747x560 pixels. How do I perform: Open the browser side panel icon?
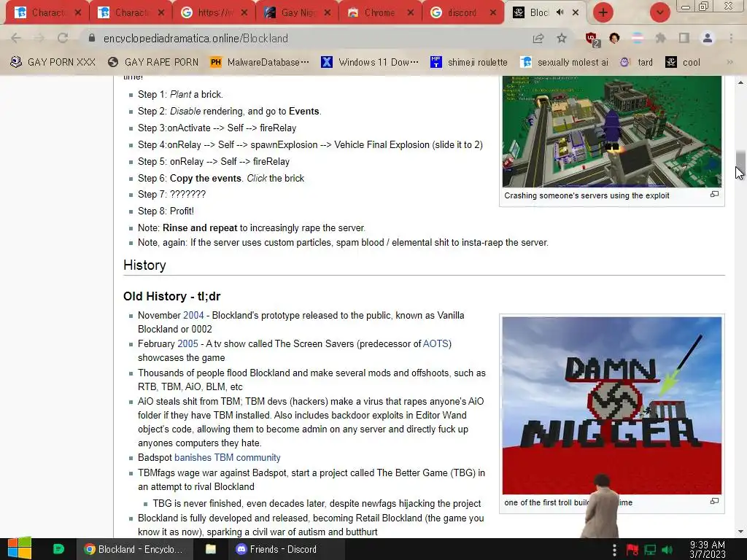pyautogui.click(x=684, y=38)
